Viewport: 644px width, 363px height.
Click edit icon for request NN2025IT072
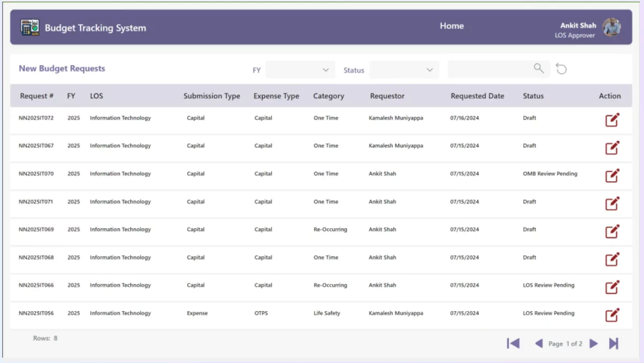tap(612, 120)
